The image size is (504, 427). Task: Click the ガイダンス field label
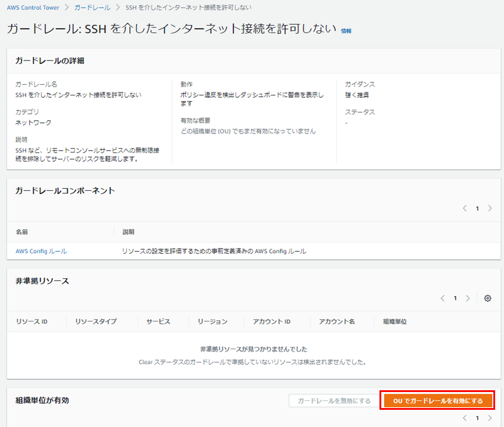(x=360, y=84)
